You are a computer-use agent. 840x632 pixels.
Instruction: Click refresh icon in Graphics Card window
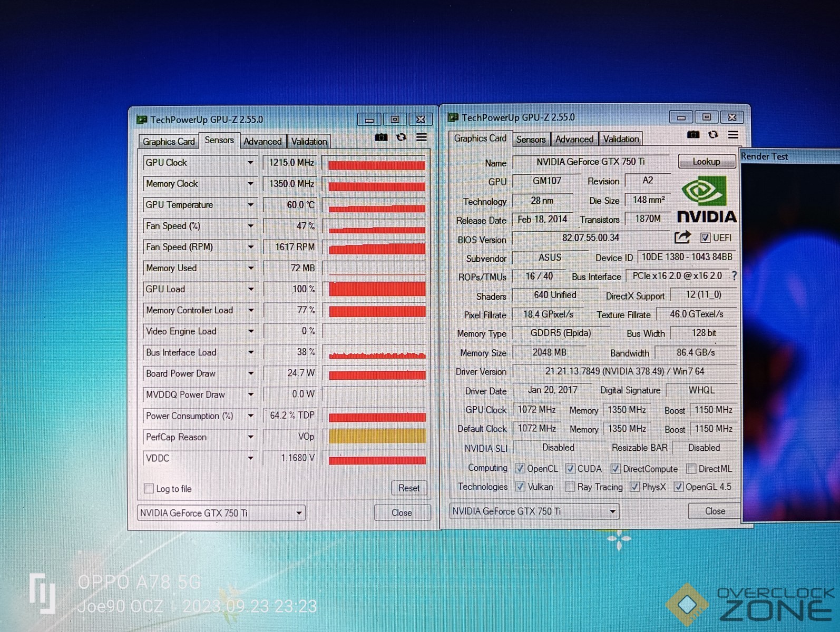714,135
